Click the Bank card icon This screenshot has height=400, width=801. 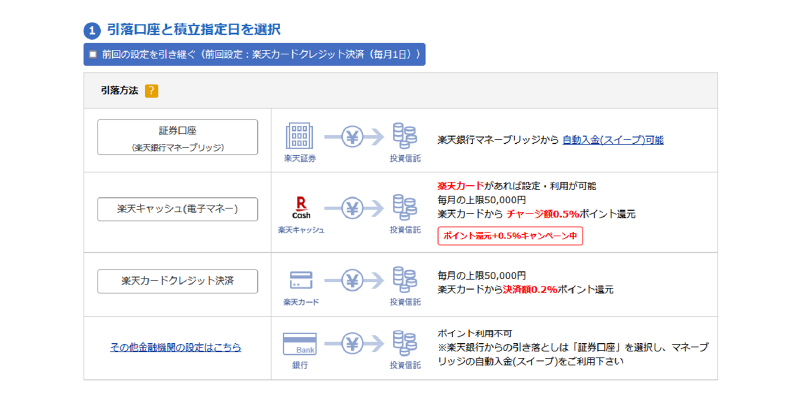pos(300,344)
